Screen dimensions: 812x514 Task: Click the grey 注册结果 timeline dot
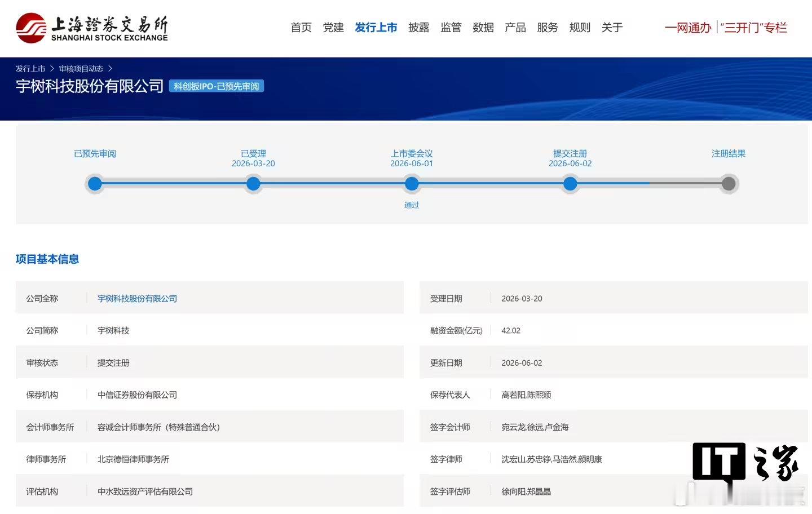click(729, 184)
